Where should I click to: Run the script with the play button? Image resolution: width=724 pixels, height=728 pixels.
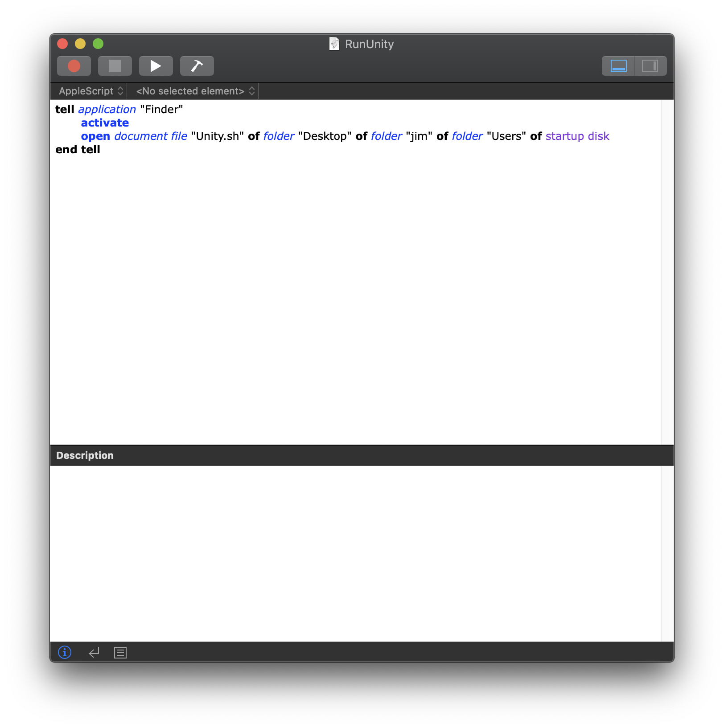(x=156, y=66)
